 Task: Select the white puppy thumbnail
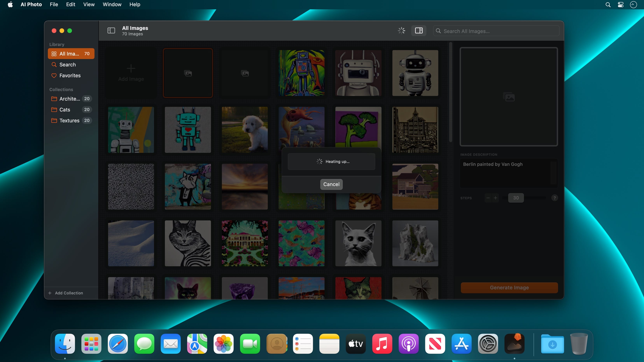tap(244, 130)
